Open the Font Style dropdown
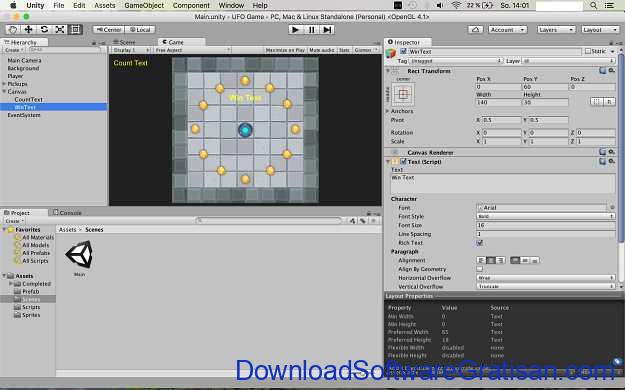 click(x=545, y=216)
